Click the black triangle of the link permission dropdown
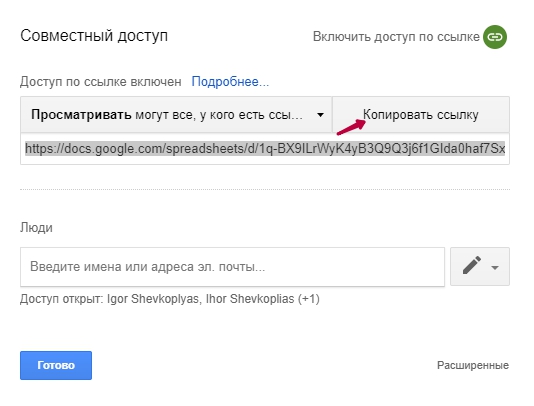 tap(320, 115)
